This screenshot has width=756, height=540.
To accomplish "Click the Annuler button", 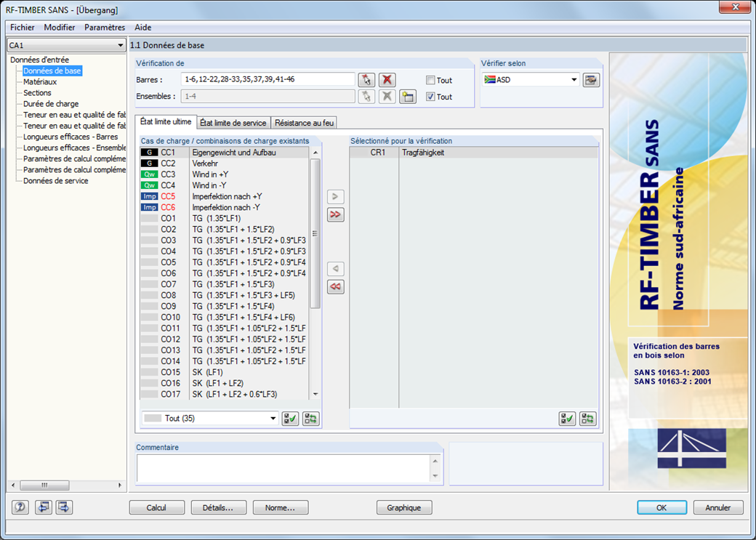I will [x=718, y=508].
